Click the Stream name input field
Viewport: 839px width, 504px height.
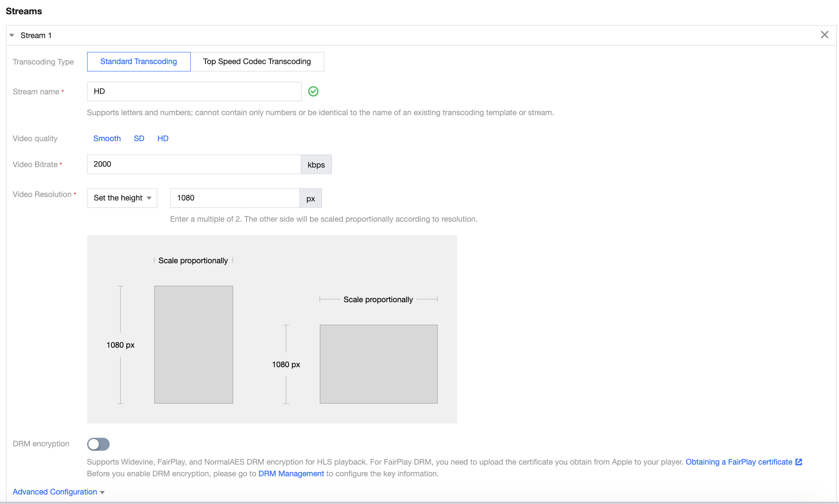coord(194,91)
